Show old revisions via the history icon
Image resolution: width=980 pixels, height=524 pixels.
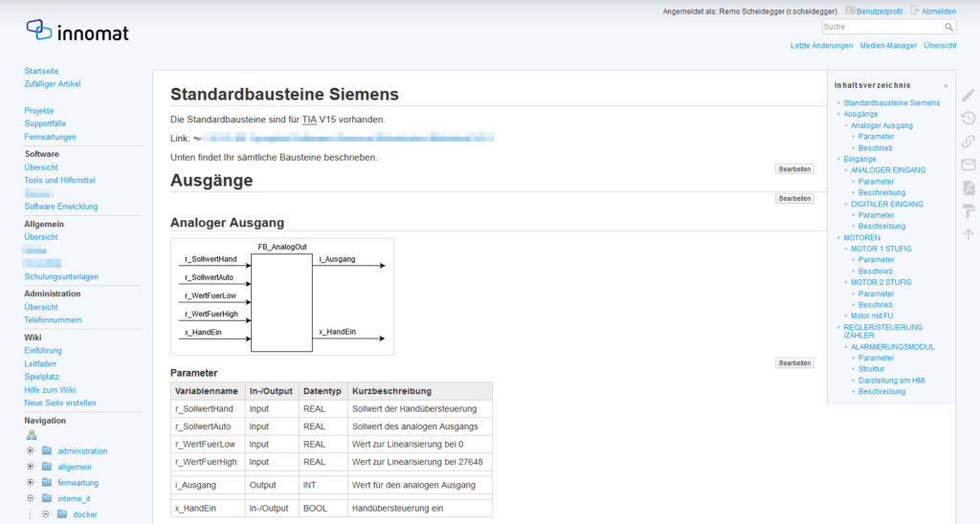click(969, 118)
